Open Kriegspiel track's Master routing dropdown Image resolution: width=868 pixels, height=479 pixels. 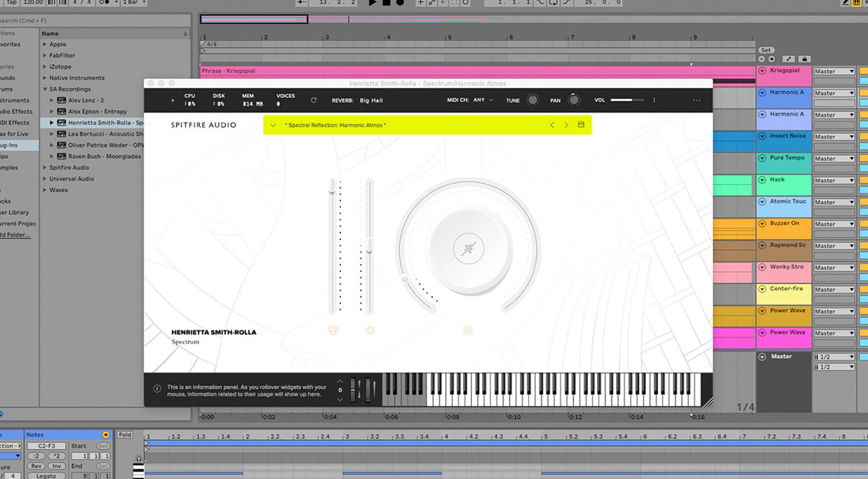[x=834, y=71]
